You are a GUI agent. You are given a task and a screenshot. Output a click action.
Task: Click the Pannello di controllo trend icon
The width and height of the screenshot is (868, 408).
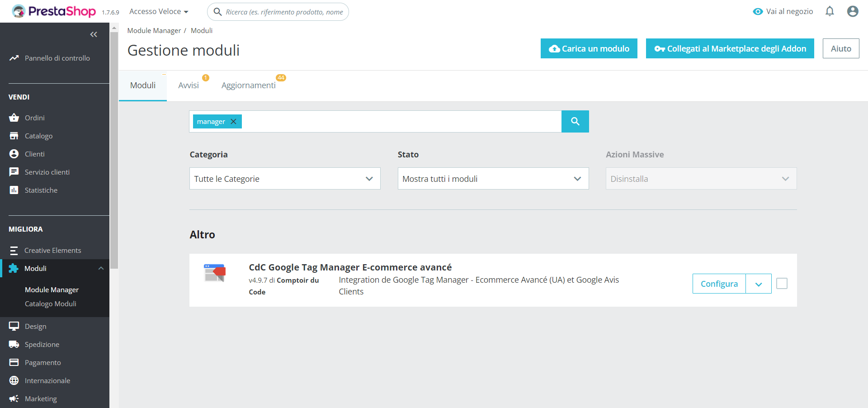[x=14, y=58]
